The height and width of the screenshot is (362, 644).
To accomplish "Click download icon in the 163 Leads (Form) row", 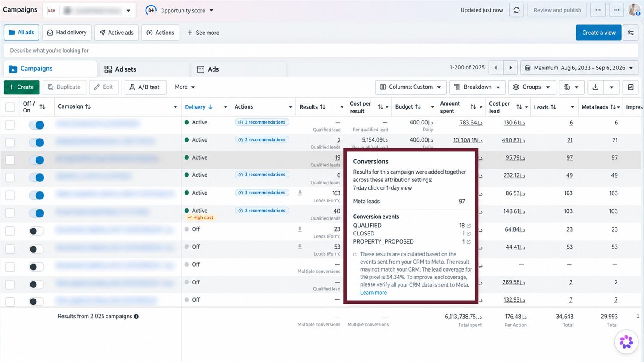I will pos(300,193).
